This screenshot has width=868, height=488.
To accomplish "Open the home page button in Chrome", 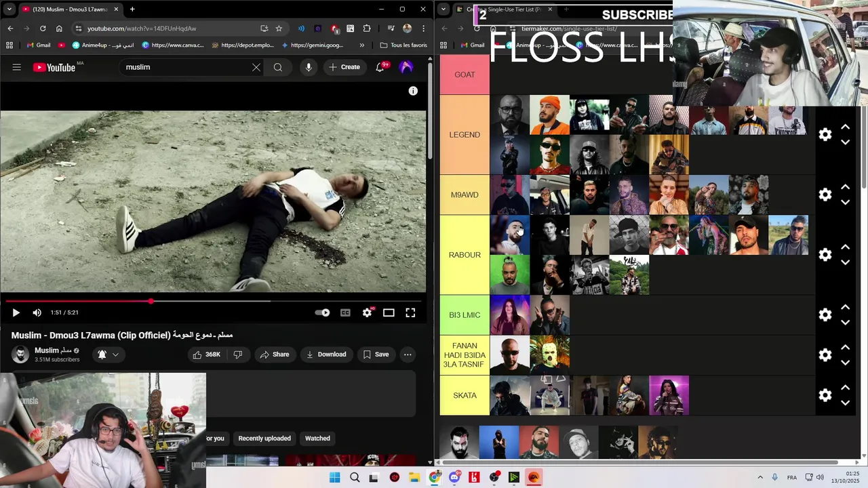I will click(59, 28).
